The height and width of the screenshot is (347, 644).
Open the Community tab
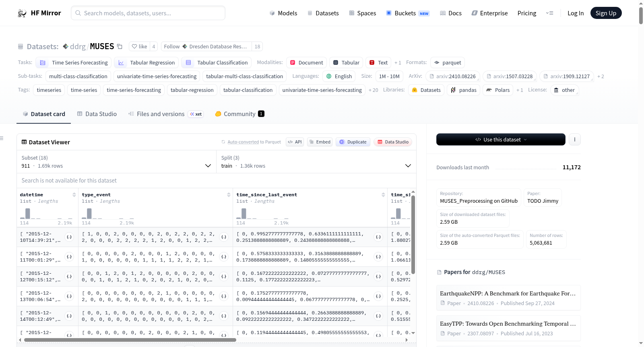(x=239, y=114)
